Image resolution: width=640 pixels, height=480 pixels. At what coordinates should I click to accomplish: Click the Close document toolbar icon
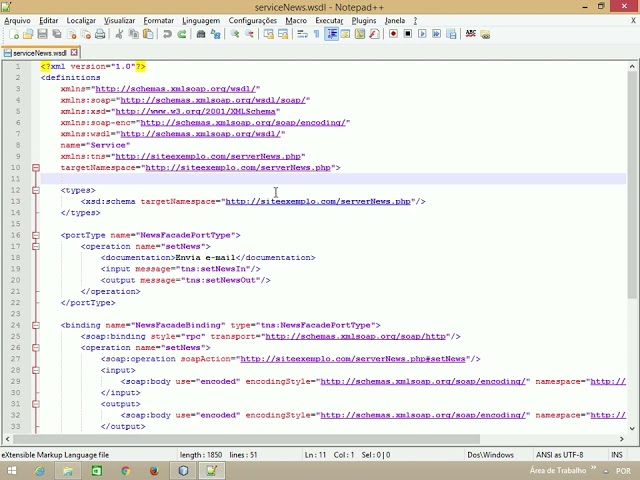72,34
